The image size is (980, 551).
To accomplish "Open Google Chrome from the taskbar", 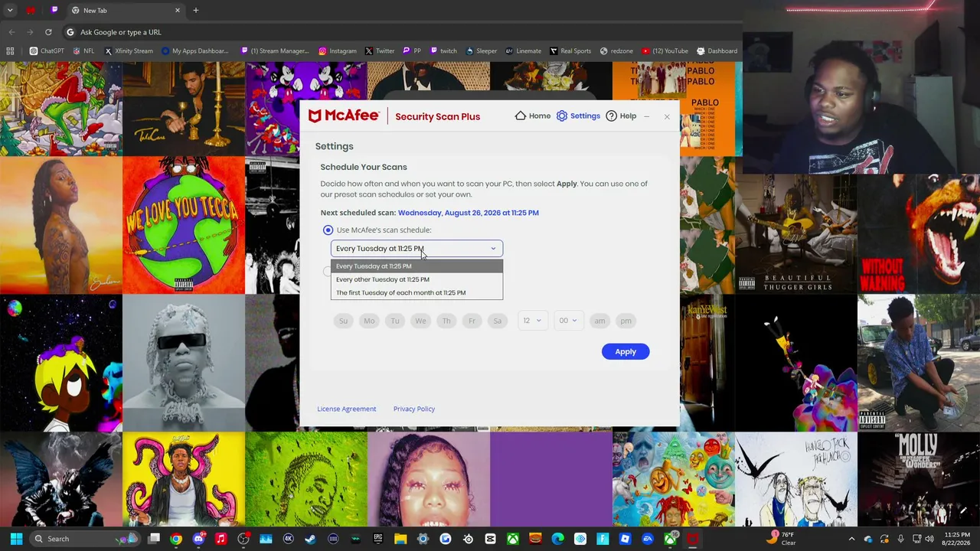I will [x=176, y=539].
